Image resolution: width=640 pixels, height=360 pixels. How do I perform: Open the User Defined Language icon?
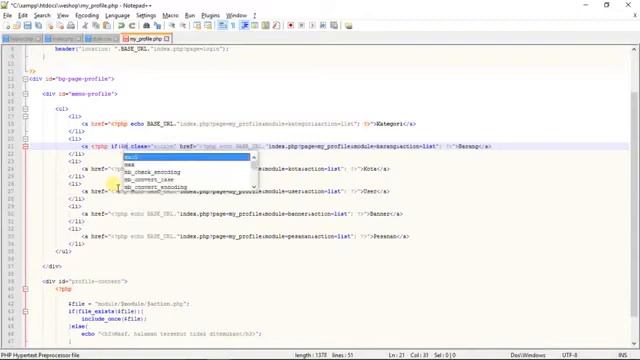tap(255, 26)
